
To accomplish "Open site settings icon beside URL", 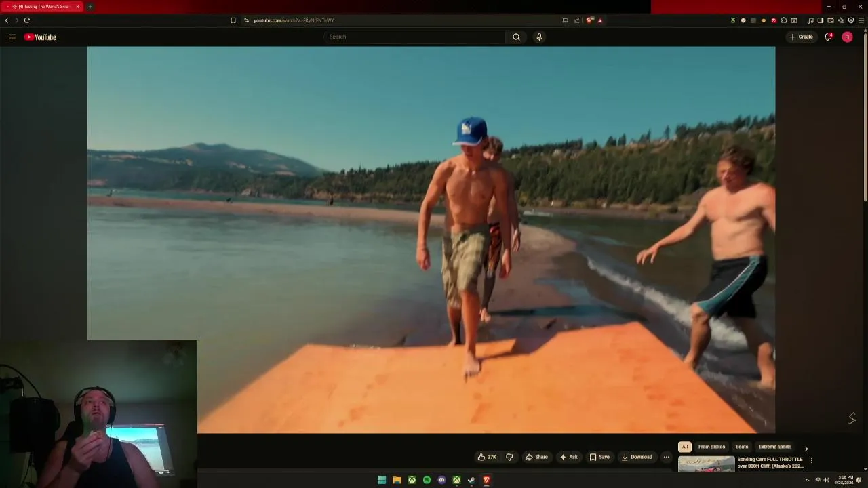I will point(246,20).
